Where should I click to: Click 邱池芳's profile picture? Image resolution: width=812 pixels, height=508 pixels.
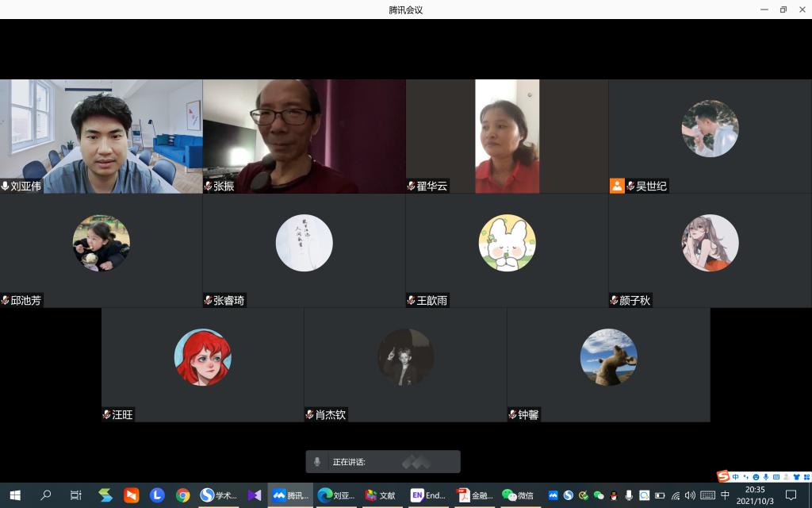click(x=101, y=243)
